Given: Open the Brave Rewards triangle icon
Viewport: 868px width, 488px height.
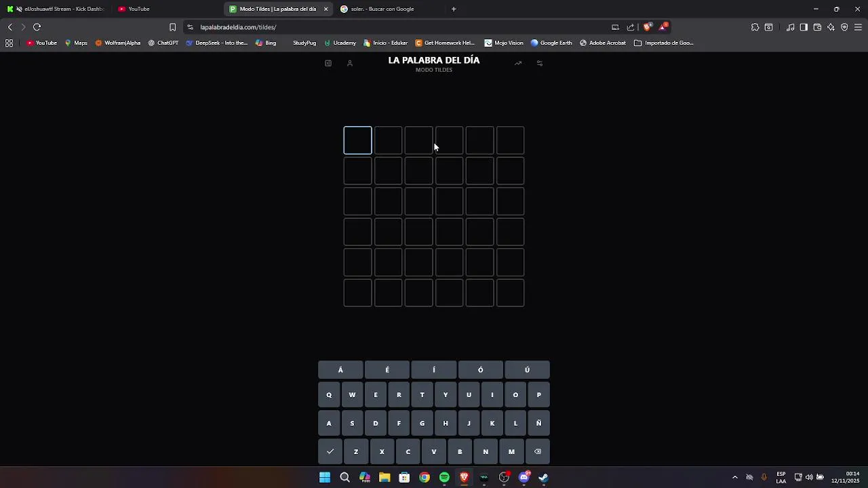Looking at the screenshot, I should 663,27.
